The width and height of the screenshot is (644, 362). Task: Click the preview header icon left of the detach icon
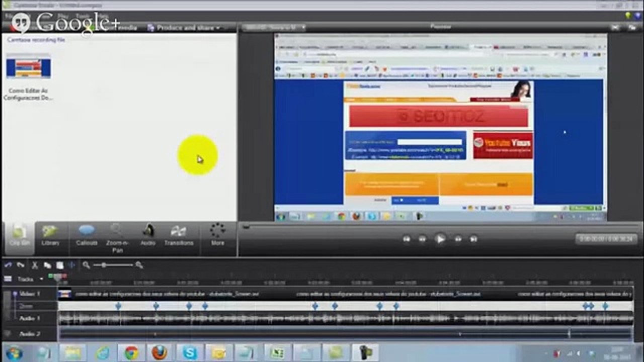[615, 27]
